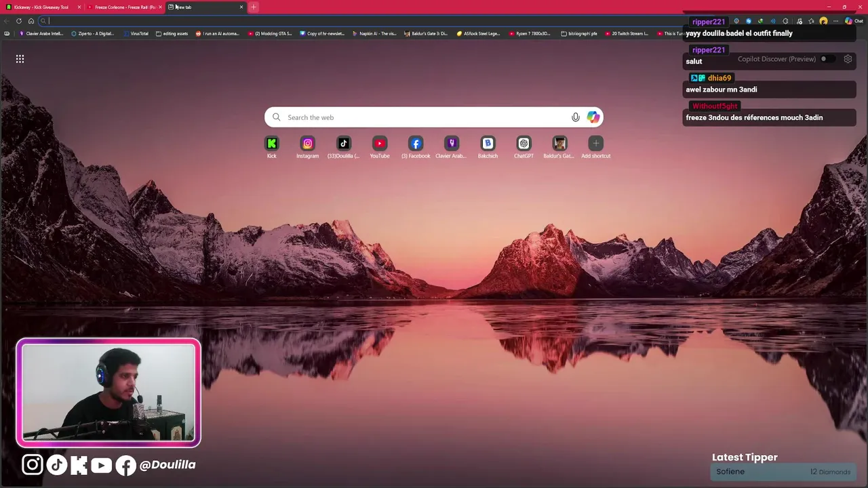Click the Search the web field

click(x=434, y=117)
